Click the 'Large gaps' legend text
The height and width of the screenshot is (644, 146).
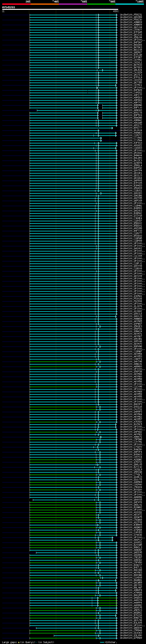pyautogui.click(x=10, y=642)
